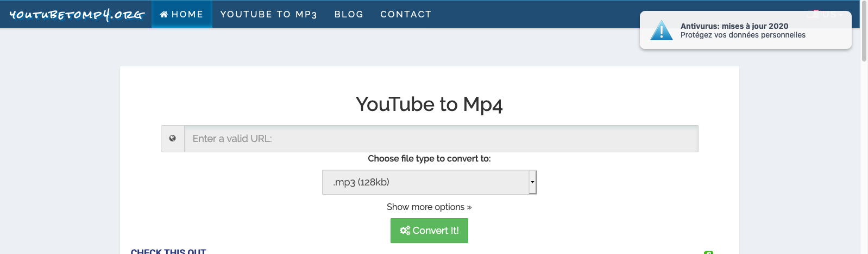
Task: Click the blue warning triangle notification icon
Action: pyautogui.click(x=661, y=30)
